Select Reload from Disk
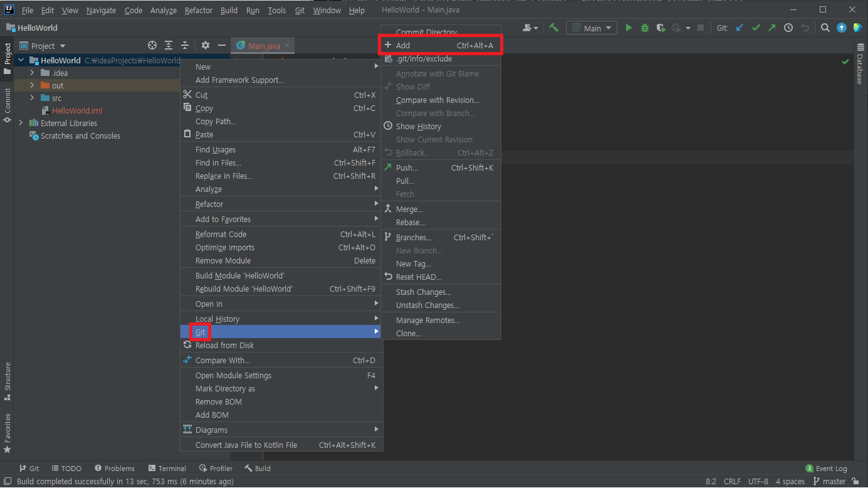This screenshot has height=488, width=868. tap(281, 345)
